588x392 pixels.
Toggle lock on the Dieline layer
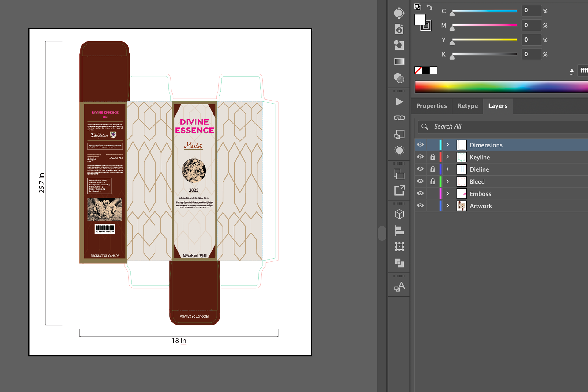point(432,169)
